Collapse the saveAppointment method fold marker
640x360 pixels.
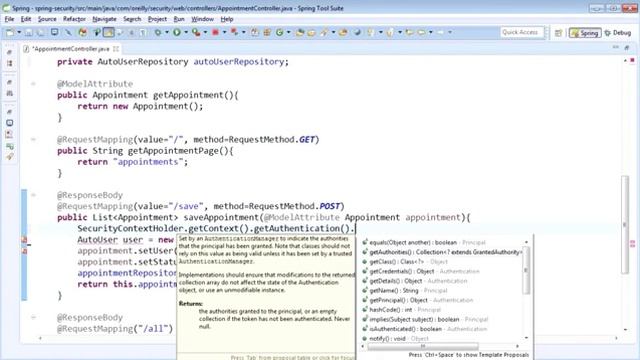click(33, 195)
